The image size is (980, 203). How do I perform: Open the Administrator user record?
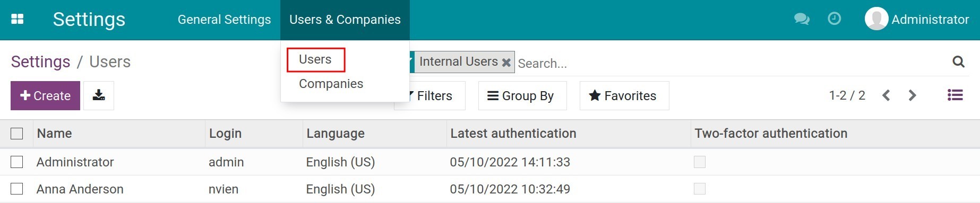[x=75, y=162]
